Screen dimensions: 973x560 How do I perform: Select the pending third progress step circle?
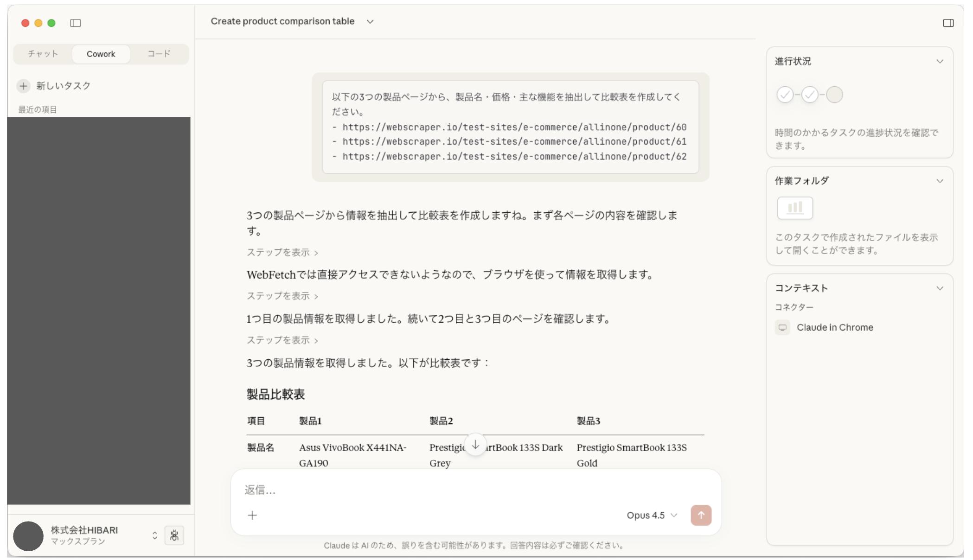[835, 94]
